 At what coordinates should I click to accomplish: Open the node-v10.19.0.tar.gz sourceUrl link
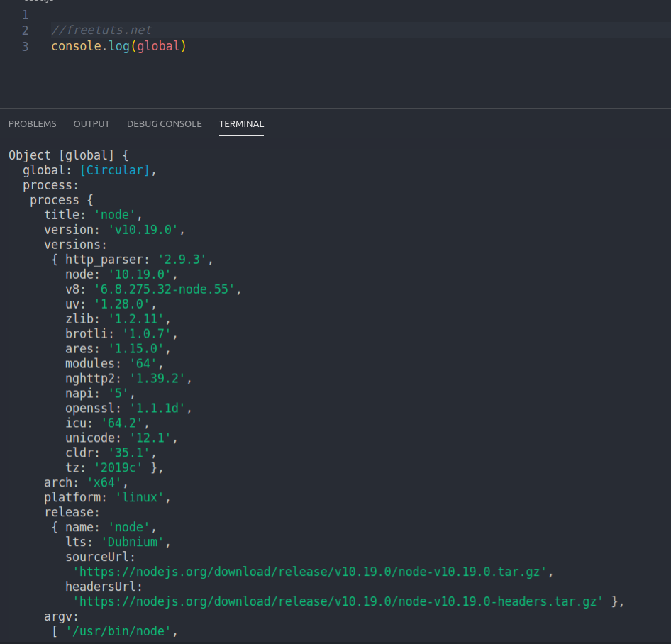pyautogui.click(x=310, y=572)
